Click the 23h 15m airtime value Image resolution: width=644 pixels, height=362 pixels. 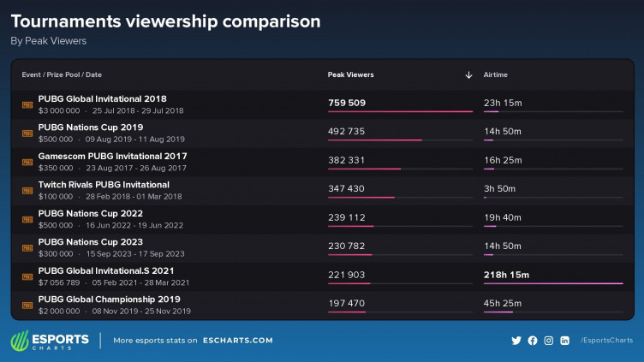(x=503, y=103)
